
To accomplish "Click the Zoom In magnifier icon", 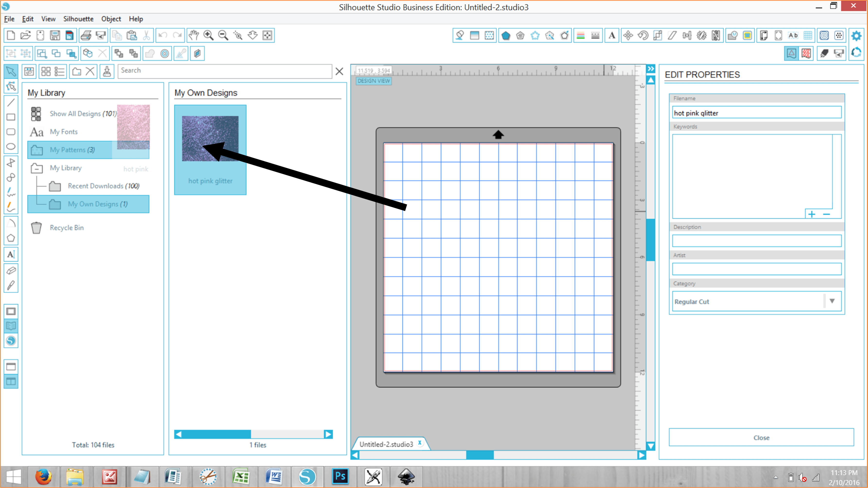I will point(209,35).
